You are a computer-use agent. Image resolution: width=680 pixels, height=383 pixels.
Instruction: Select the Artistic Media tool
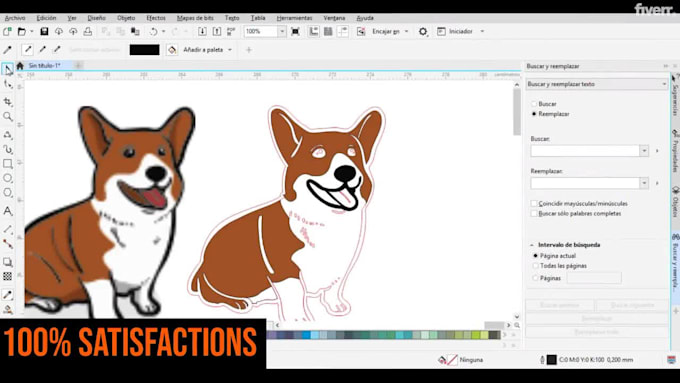pos(7,149)
